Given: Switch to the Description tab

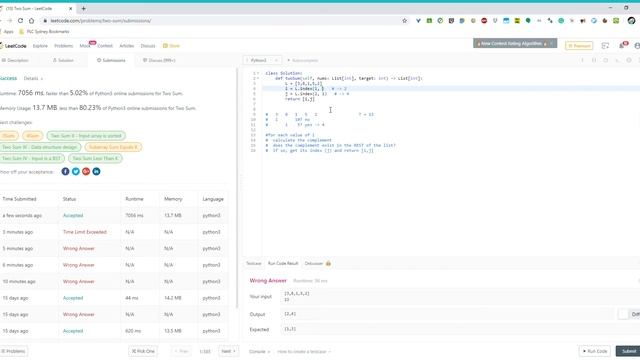Looking at the screenshot, I should 15,60.
